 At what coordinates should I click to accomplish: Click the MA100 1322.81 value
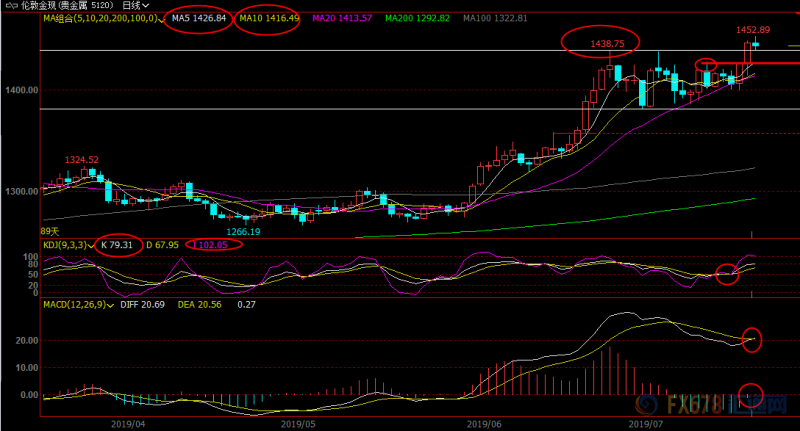tap(495, 18)
